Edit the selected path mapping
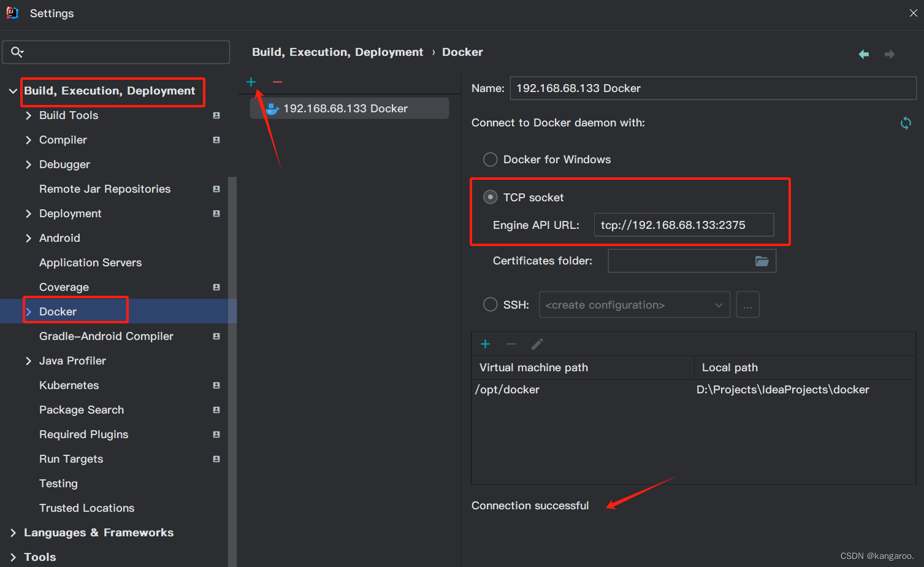 tap(537, 344)
